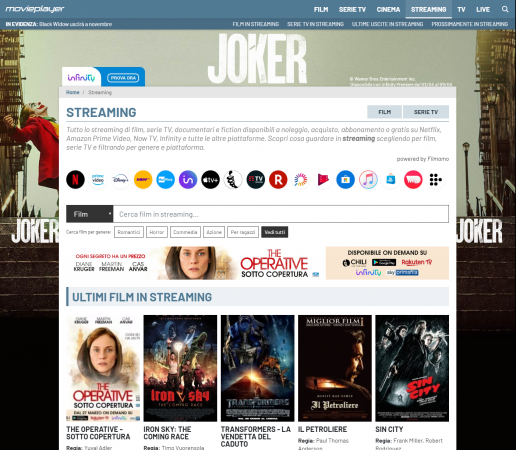Open 'SIN CITY' title link
Viewport: 516px width, 450px height.
(x=389, y=429)
